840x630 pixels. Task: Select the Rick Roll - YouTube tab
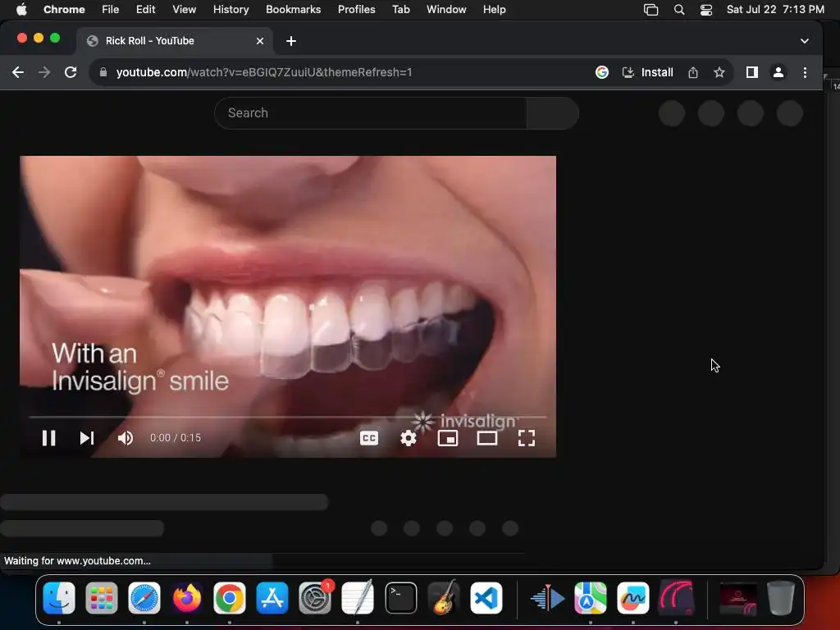click(175, 41)
